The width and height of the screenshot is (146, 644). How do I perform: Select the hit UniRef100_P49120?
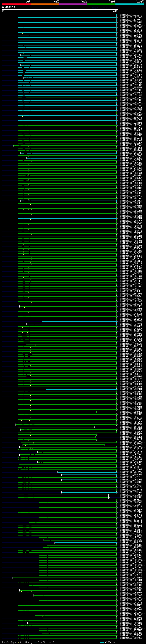pyautogui.click(x=131, y=299)
